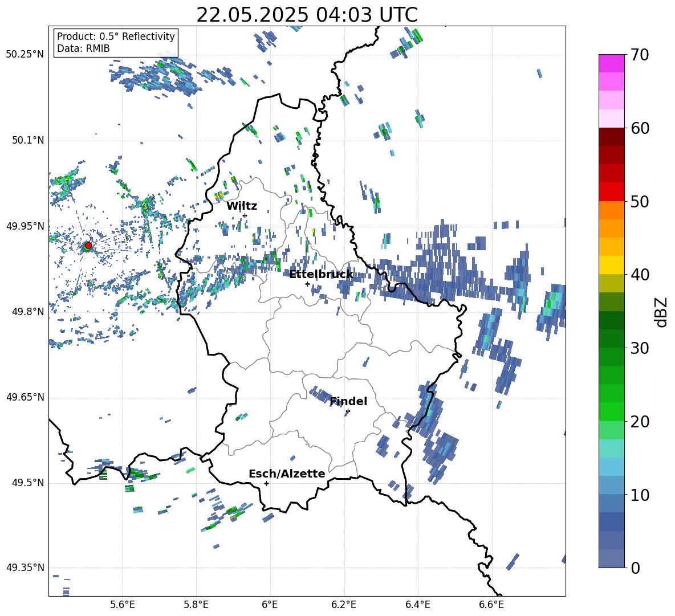Click the red radar location dot
Image resolution: width=675 pixels, height=616 pixels.
(x=88, y=246)
